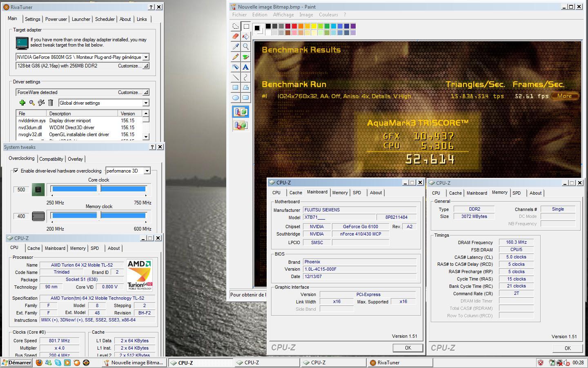This screenshot has height=368, width=588.
Task: Adjust the Memory clock slider
Action: point(99,215)
